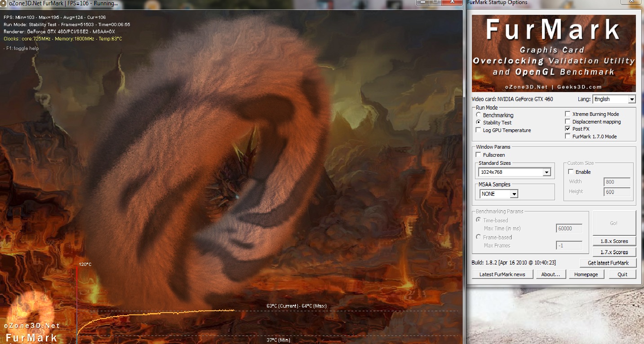Click the 'Benchmarking Params' group label
Screen dimensions: 644x344
[499, 211]
